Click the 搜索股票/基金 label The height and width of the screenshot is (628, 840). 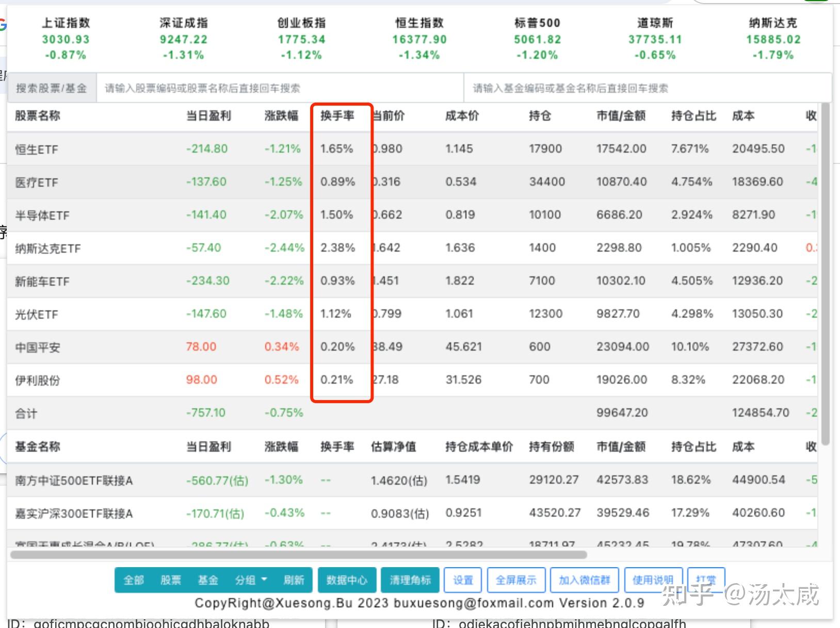52,88
